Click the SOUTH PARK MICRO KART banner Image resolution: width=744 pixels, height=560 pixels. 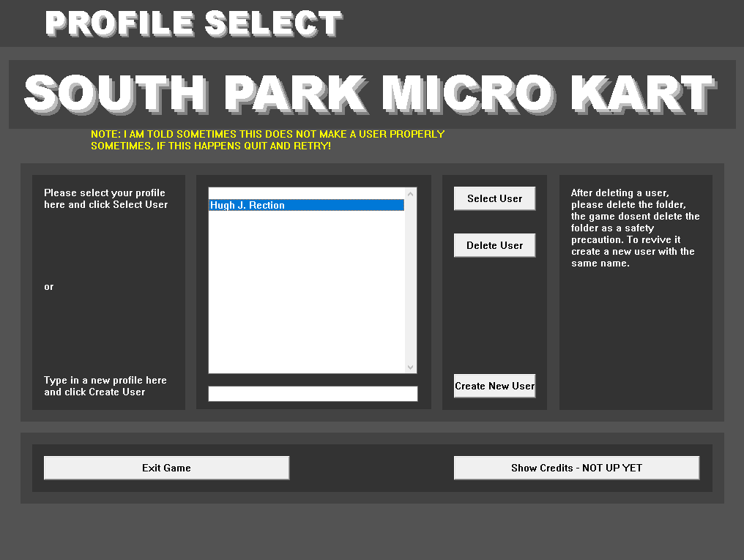pyautogui.click(x=371, y=94)
